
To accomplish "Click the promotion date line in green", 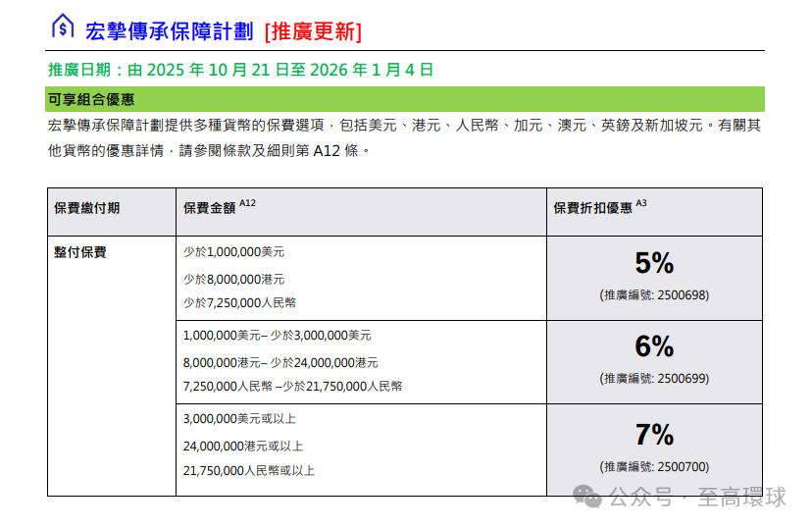I will 241,70.
